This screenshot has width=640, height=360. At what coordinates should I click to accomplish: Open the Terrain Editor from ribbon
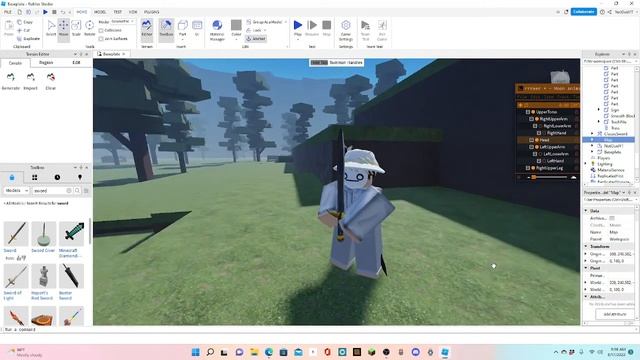click(x=147, y=29)
